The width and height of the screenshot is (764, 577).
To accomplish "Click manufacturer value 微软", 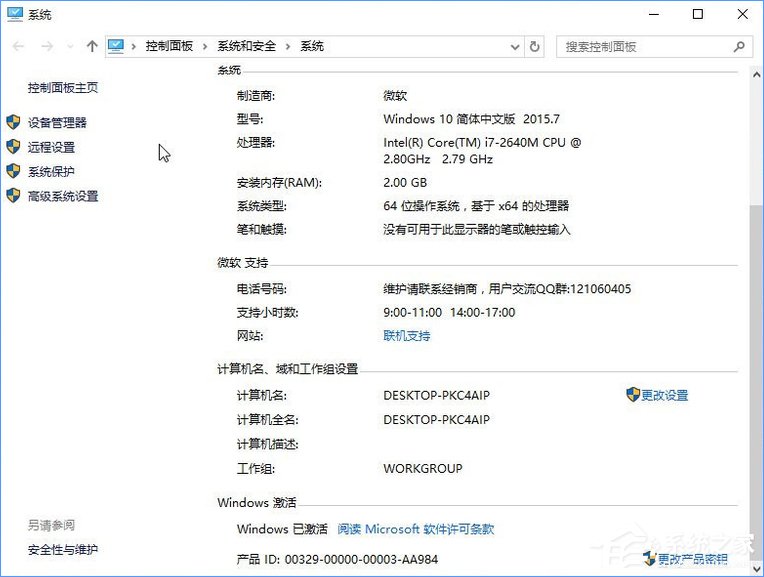I will [x=395, y=96].
